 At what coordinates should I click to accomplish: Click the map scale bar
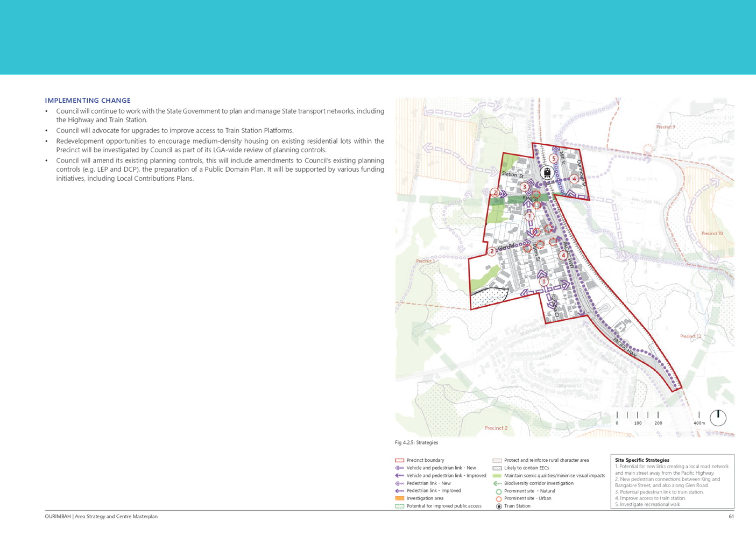click(x=639, y=416)
